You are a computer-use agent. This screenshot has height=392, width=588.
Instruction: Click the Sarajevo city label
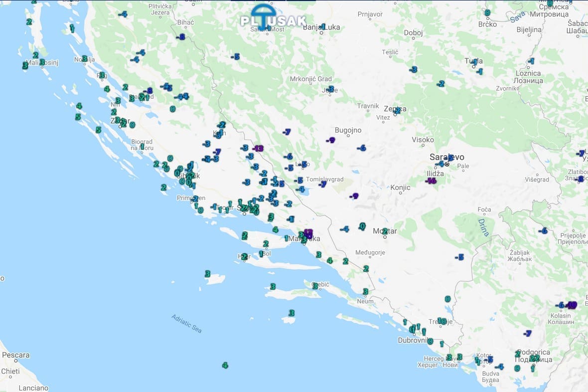pos(447,157)
